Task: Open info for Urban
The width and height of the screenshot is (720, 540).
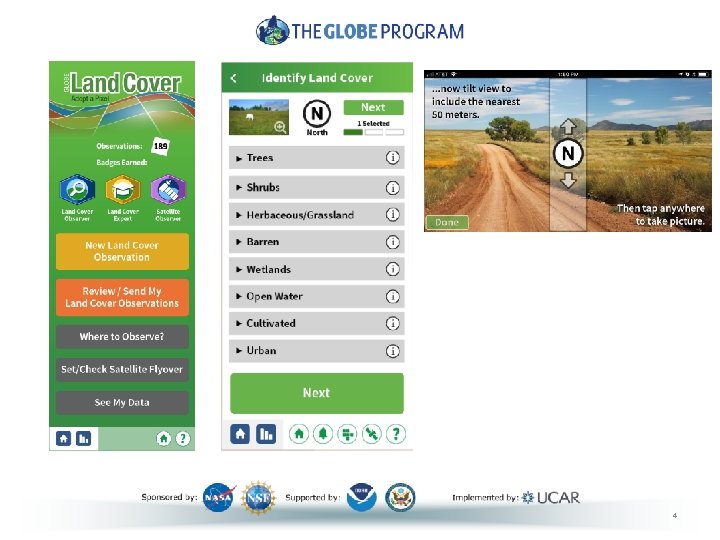Action: point(392,351)
